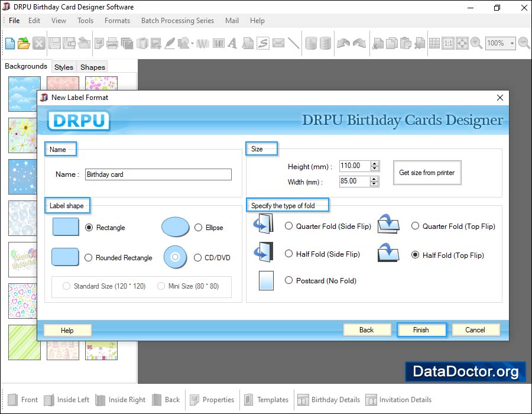Choose Quarter Fold (Side Flip) option

coord(288,226)
